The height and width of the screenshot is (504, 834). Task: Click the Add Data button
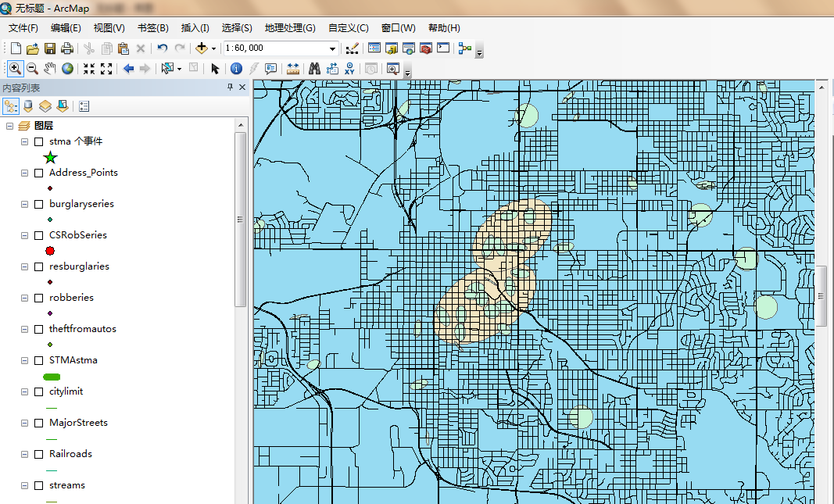(x=202, y=48)
